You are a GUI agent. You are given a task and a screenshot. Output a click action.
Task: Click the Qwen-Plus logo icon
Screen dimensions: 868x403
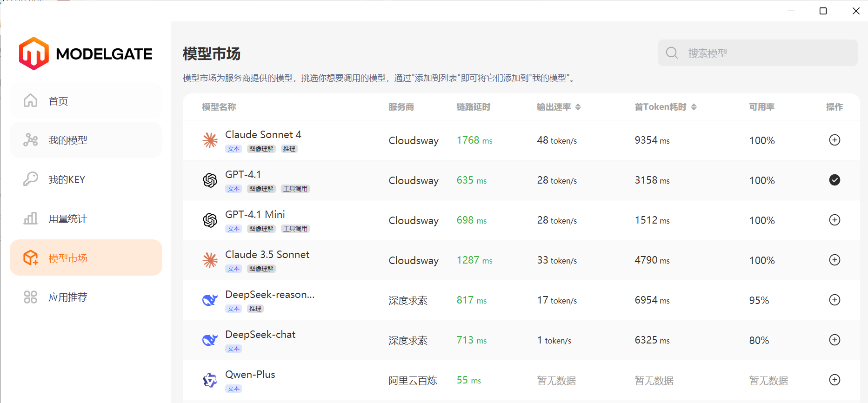pos(210,380)
